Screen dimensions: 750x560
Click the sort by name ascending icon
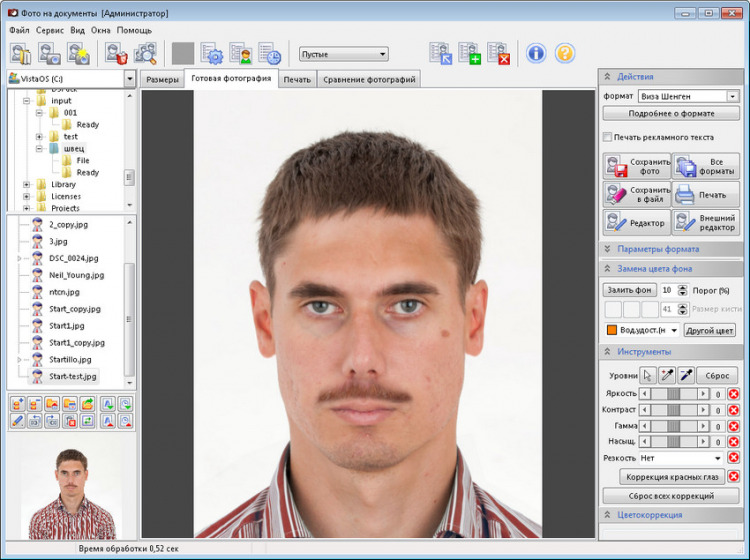(107, 404)
